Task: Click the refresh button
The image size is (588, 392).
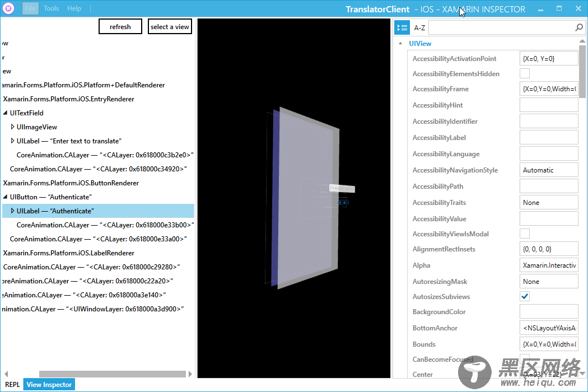Action: pyautogui.click(x=120, y=27)
